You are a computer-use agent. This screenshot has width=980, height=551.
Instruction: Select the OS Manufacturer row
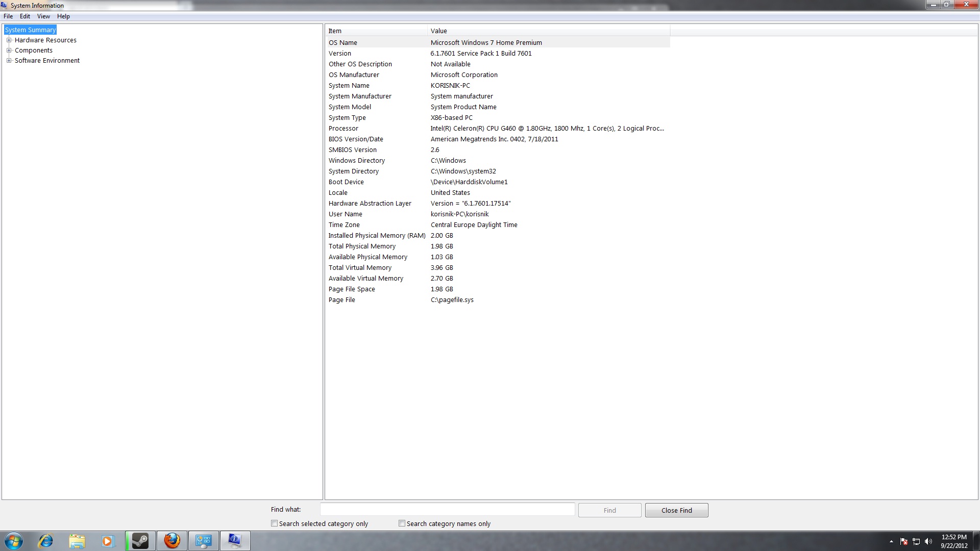click(x=498, y=75)
